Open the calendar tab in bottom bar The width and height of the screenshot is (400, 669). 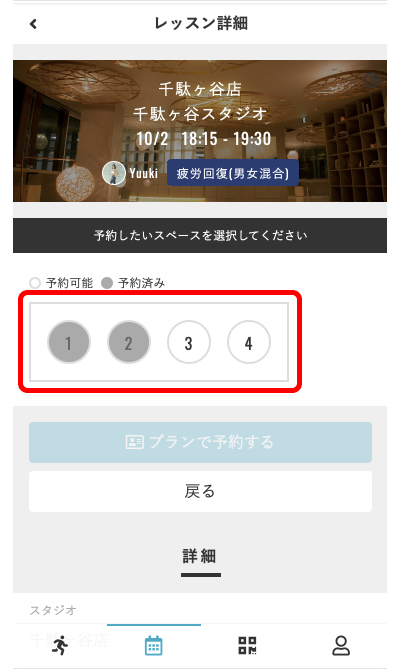coord(154,645)
